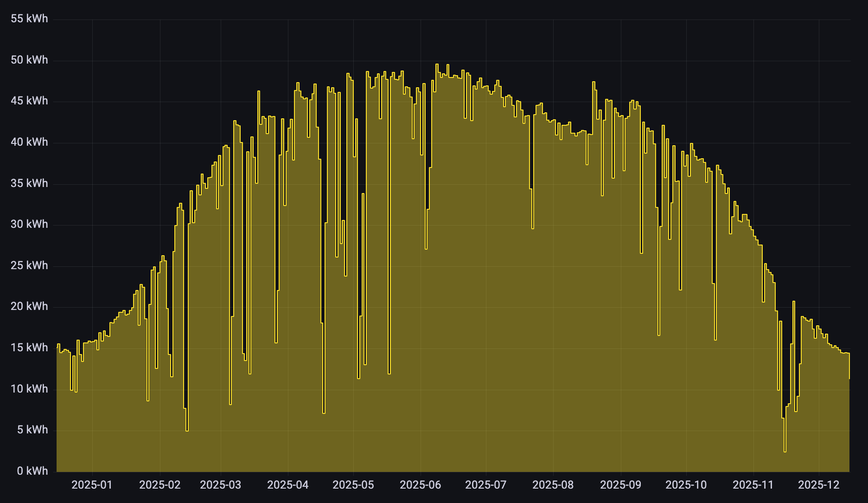Select the 15 kWh y-axis label
Screen dimensions: 868x503
point(29,348)
